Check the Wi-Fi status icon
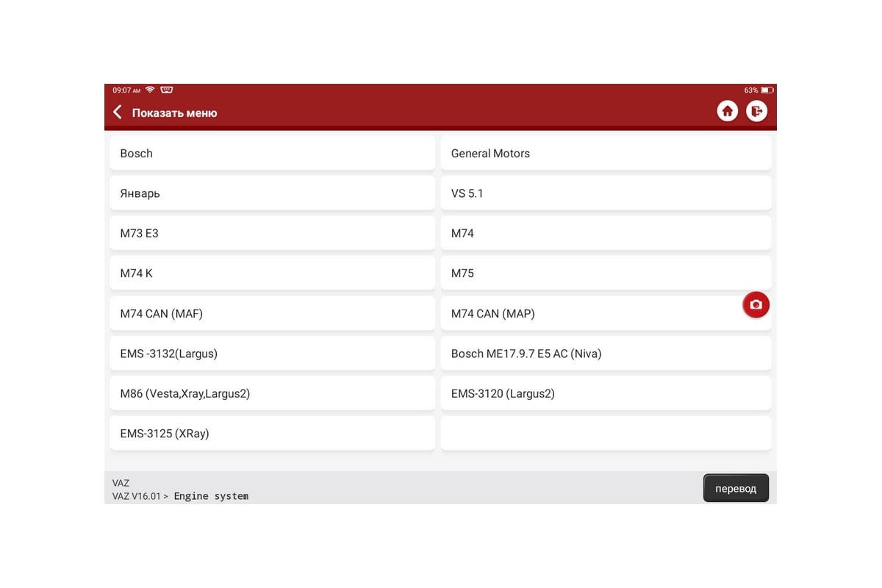Screen dimensions: 882x588 (150, 90)
